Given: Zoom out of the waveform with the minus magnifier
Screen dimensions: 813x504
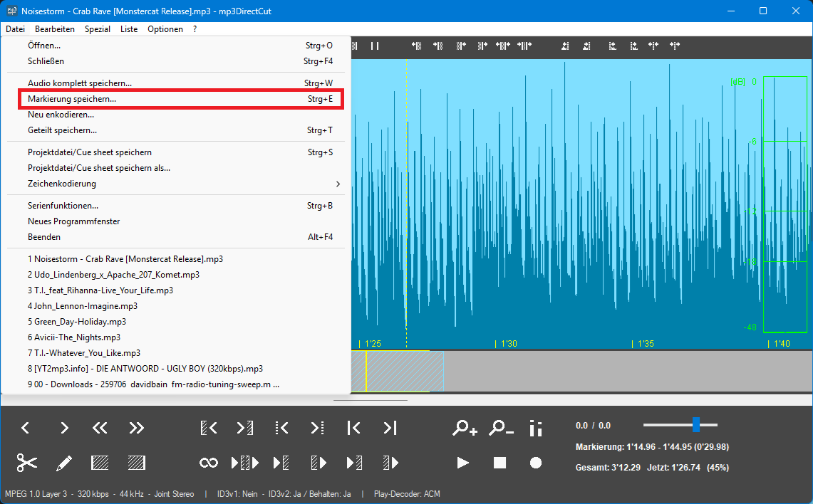Looking at the screenshot, I should (x=499, y=428).
